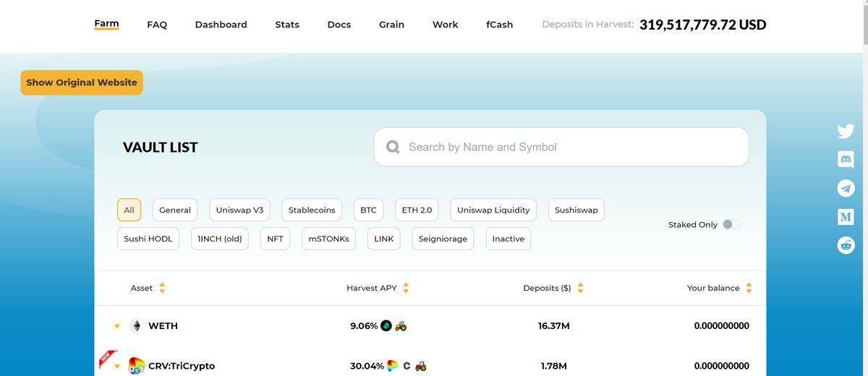Filter vaults by Stablecoins
Image resolution: width=868 pixels, height=376 pixels.
click(312, 210)
